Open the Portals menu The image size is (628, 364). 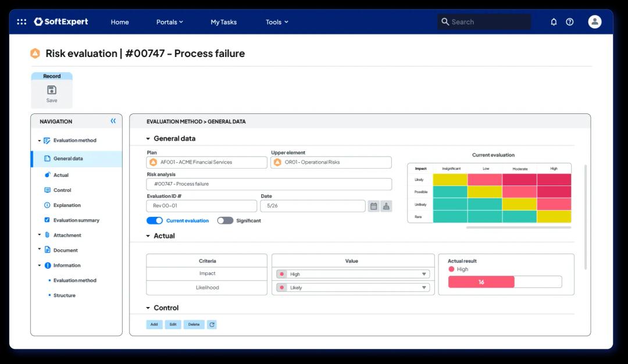[x=169, y=22]
